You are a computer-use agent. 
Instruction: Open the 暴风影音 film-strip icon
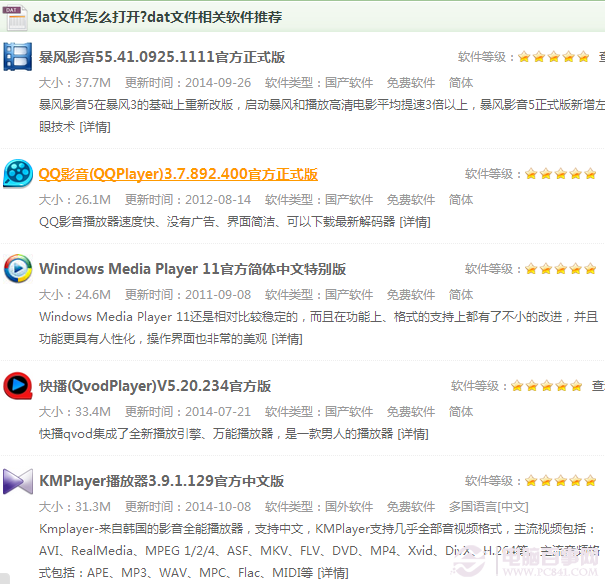[x=17, y=57]
